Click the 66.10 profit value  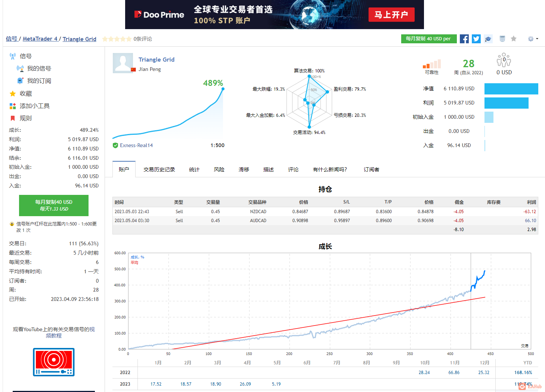tap(530, 221)
